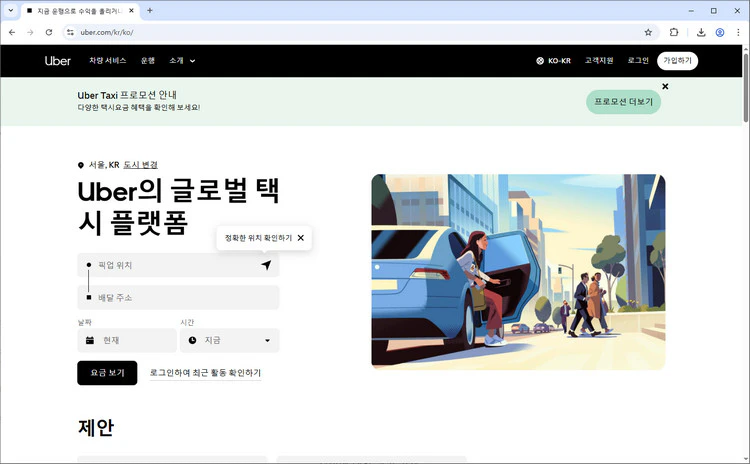Viewport: 750px width, 464px height.
Task: Close the precise location tooltip
Action: 301,238
